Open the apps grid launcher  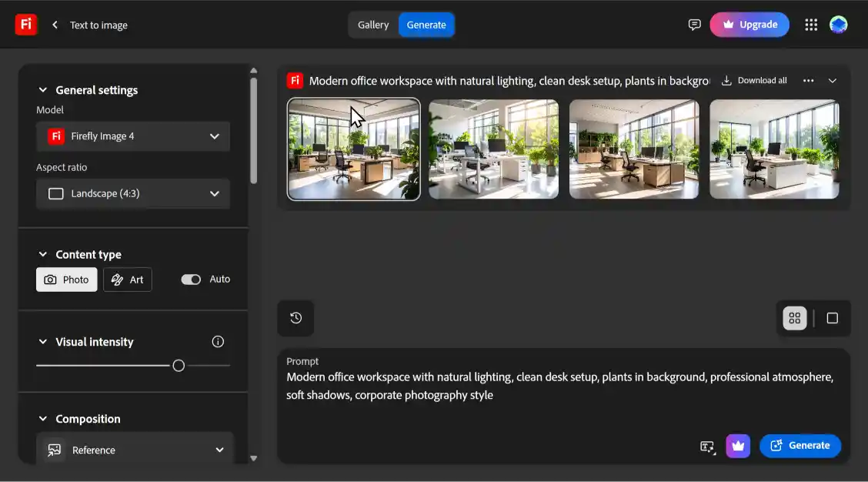[x=811, y=25]
